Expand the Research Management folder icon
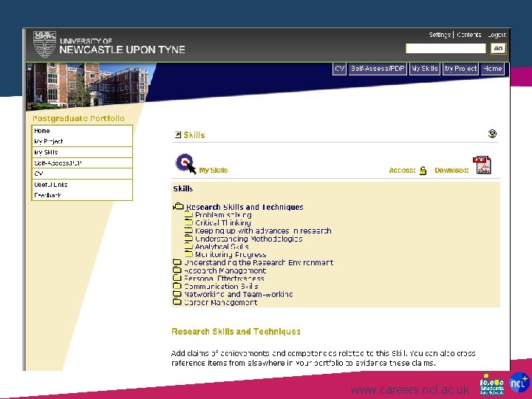 coord(177,270)
